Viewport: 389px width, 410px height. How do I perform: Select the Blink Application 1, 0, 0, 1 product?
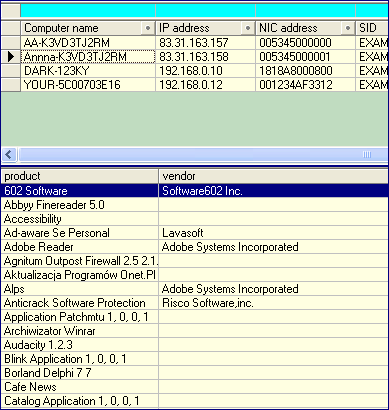click(80, 359)
